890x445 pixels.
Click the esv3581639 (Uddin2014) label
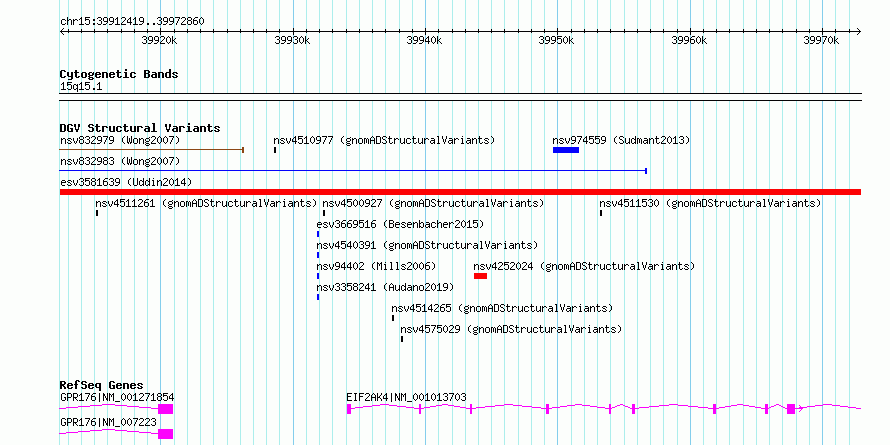point(126,182)
